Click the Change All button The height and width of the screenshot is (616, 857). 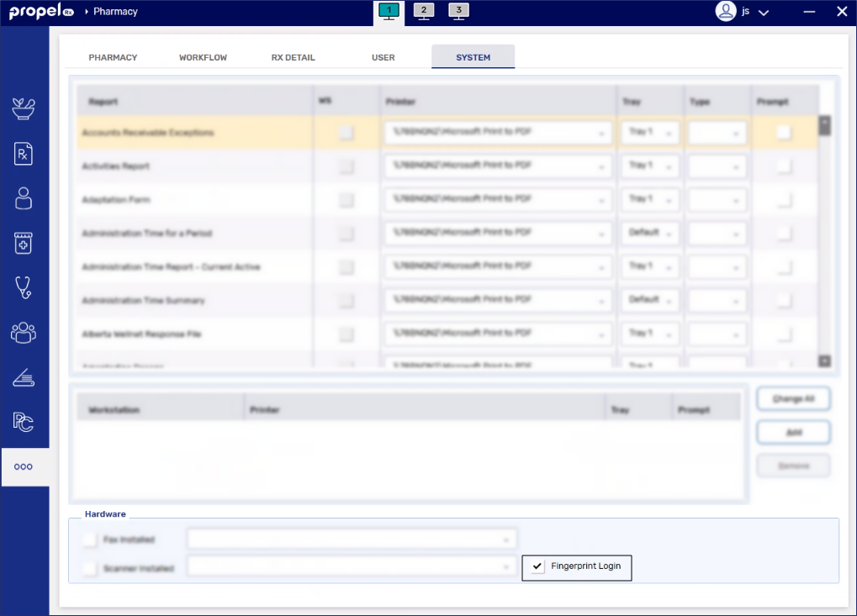click(x=793, y=399)
